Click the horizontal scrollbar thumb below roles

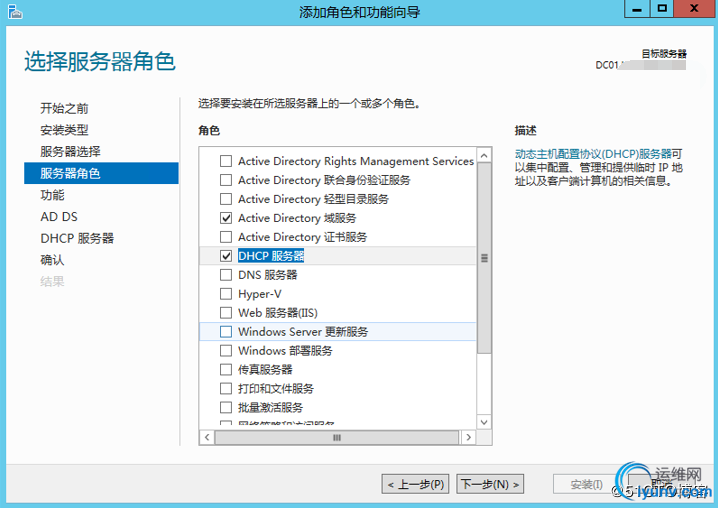[x=337, y=437]
